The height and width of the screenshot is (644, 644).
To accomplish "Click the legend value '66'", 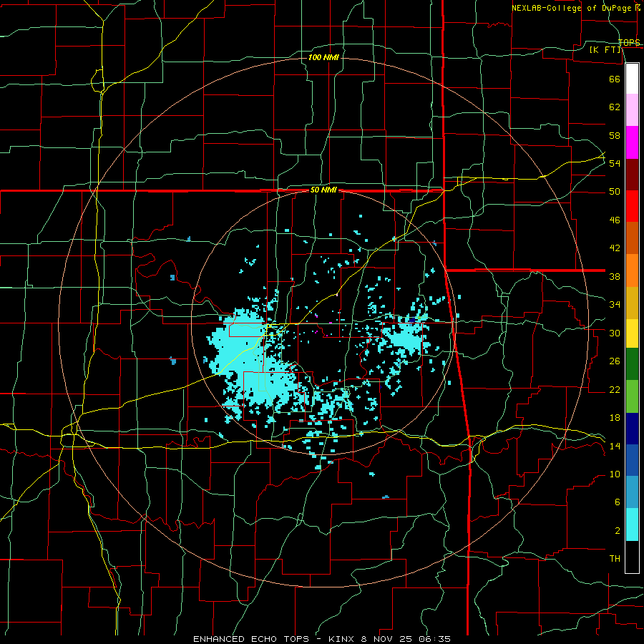I will click(615, 79).
